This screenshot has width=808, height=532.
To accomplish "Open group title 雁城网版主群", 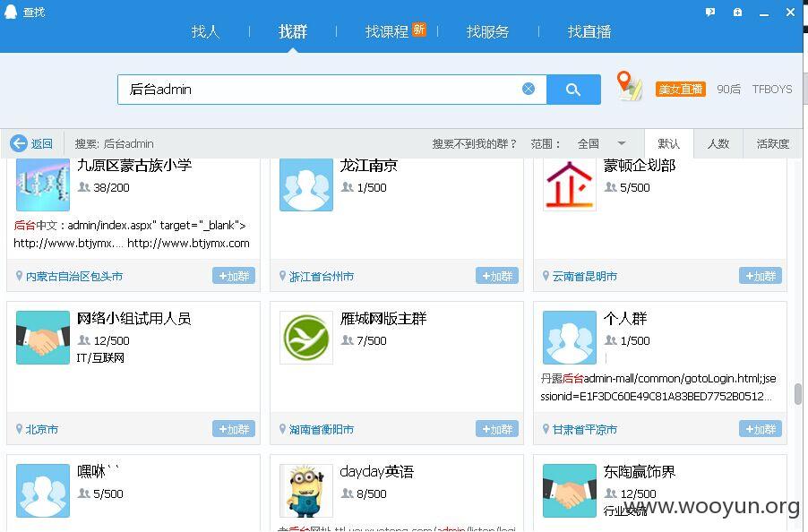I will point(383,318).
